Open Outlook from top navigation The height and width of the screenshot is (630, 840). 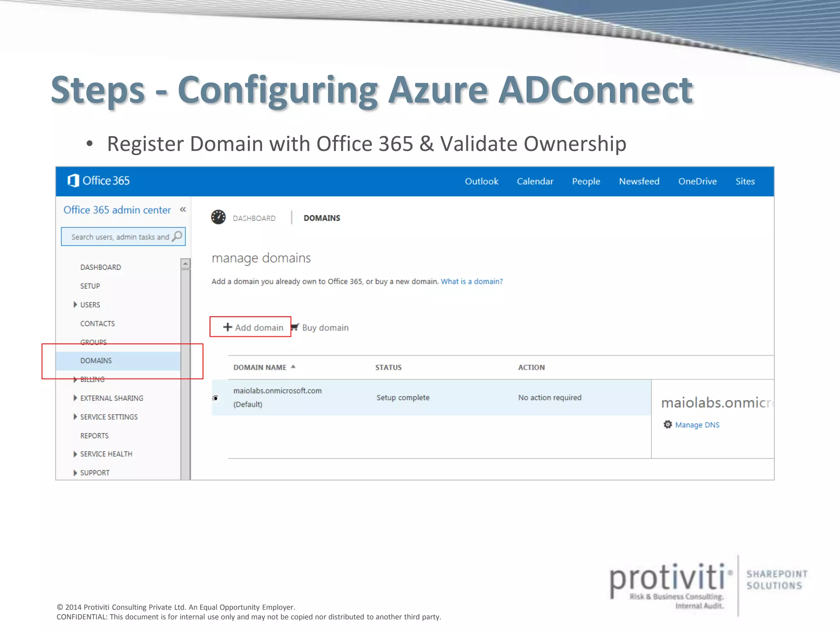(482, 181)
